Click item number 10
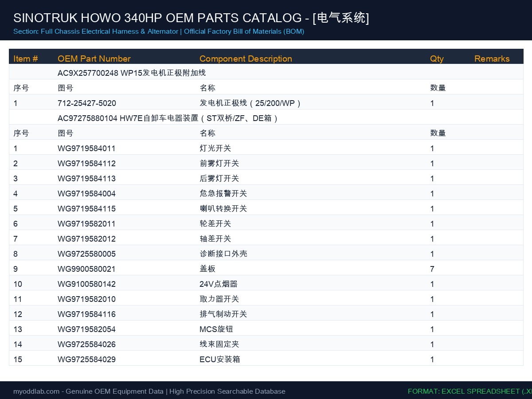The image size is (532, 399). click(18, 284)
